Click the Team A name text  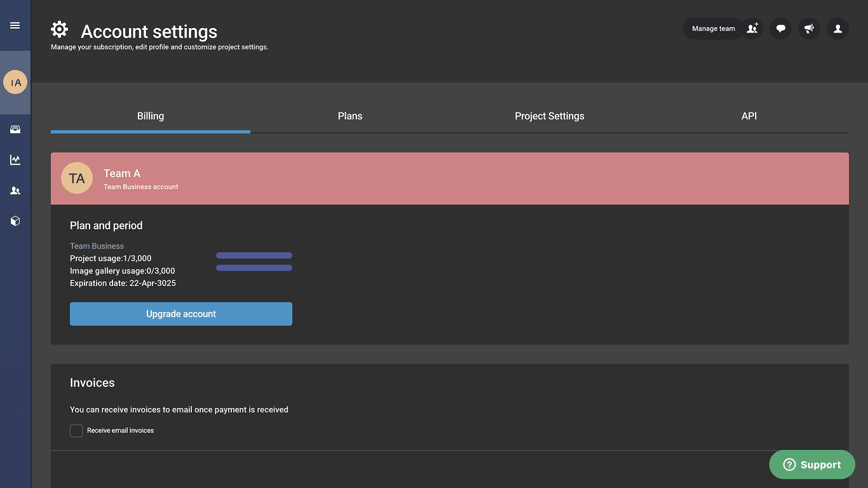(122, 173)
